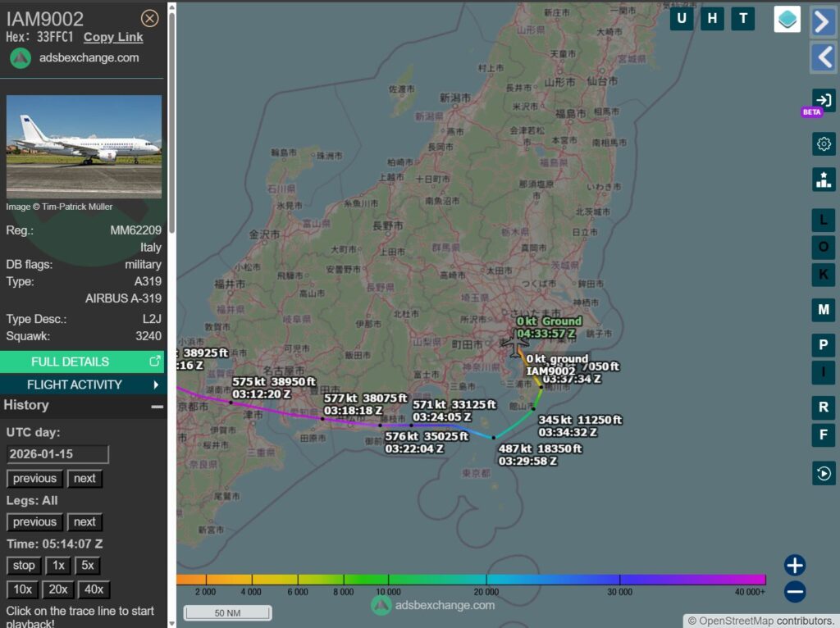Collapse the History section
This screenshot has width=840, height=628.
156,406
